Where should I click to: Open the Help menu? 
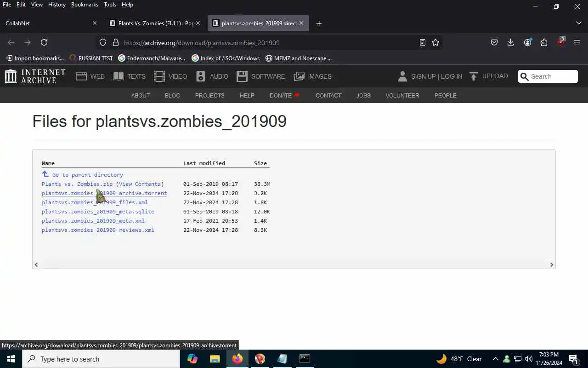pyautogui.click(x=127, y=5)
